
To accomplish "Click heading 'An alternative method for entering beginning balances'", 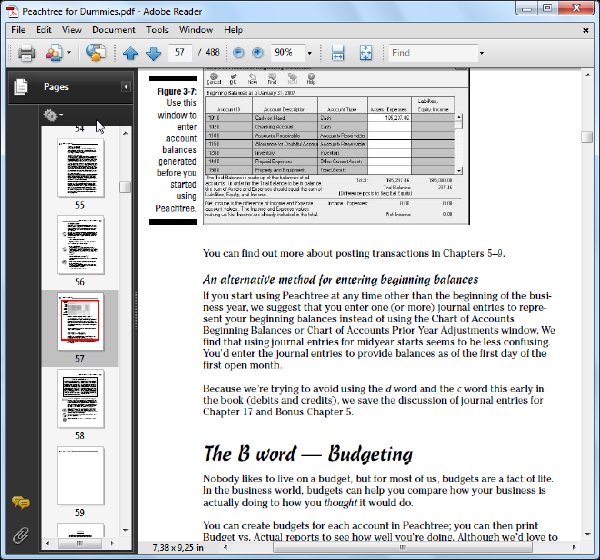I will tap(341, 280).
